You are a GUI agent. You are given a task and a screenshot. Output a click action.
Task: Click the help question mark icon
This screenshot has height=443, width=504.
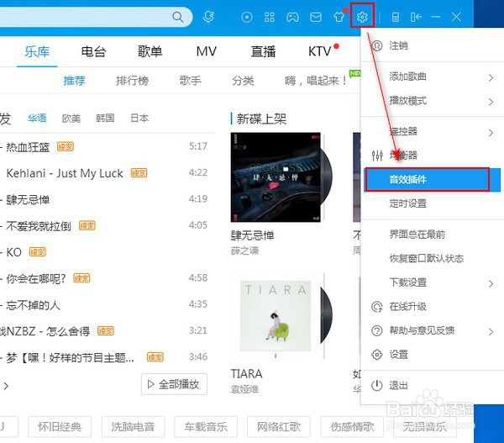tap(376, 330)
